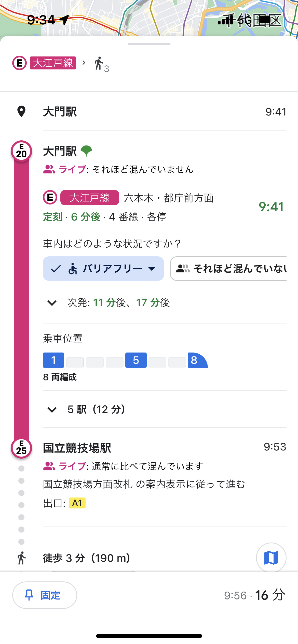This screenshot has height=644, width=298.
Task: Tap the walking icon in route summary
Action: point(99,63)
